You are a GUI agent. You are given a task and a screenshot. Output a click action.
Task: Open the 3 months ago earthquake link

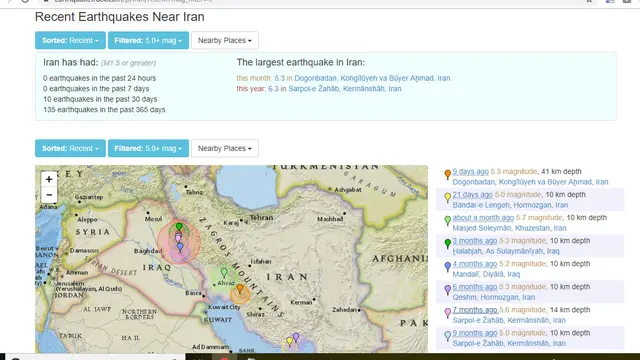click(x=475, y=241)
